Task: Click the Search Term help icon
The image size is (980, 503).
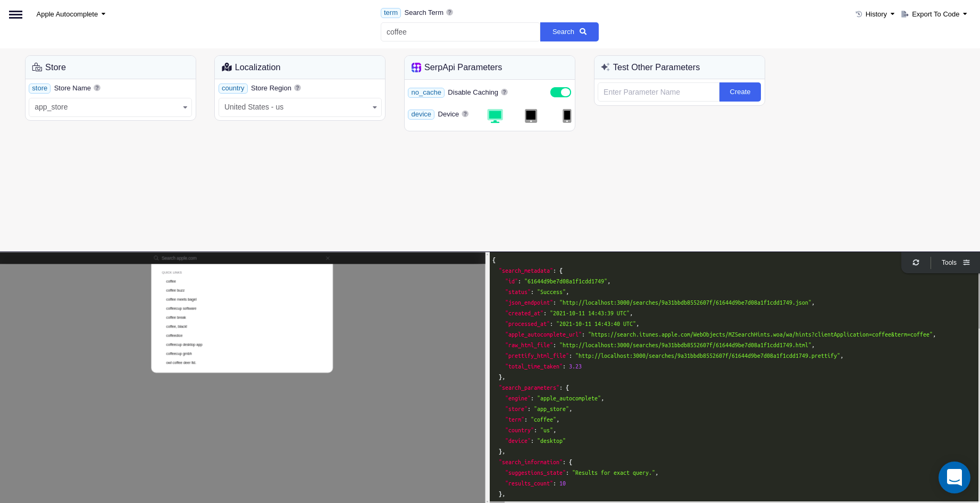Action: [x=449, y=12]
